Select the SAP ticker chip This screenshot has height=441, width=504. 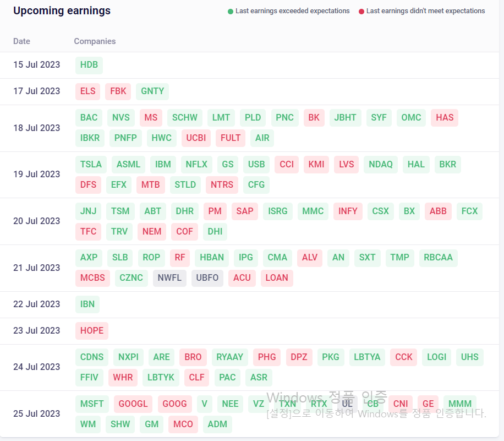[x=245, y=211]
